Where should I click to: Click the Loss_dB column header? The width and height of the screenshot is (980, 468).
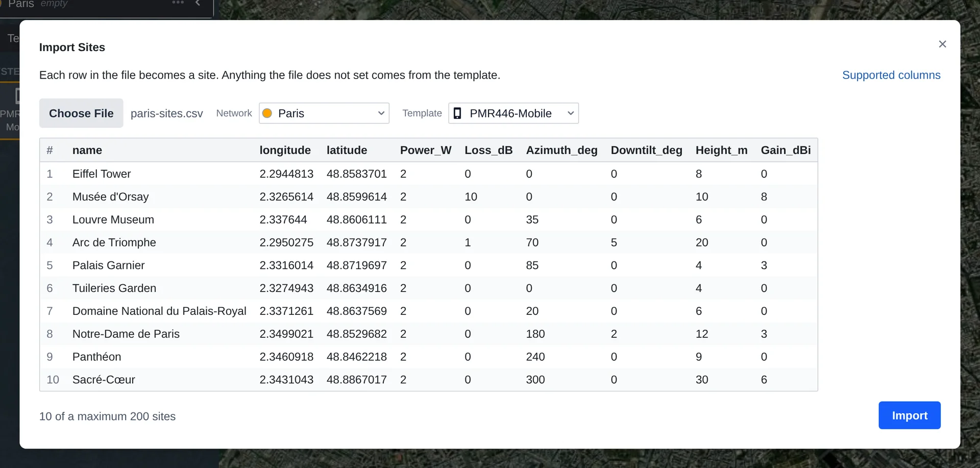(x=488, y=150)
